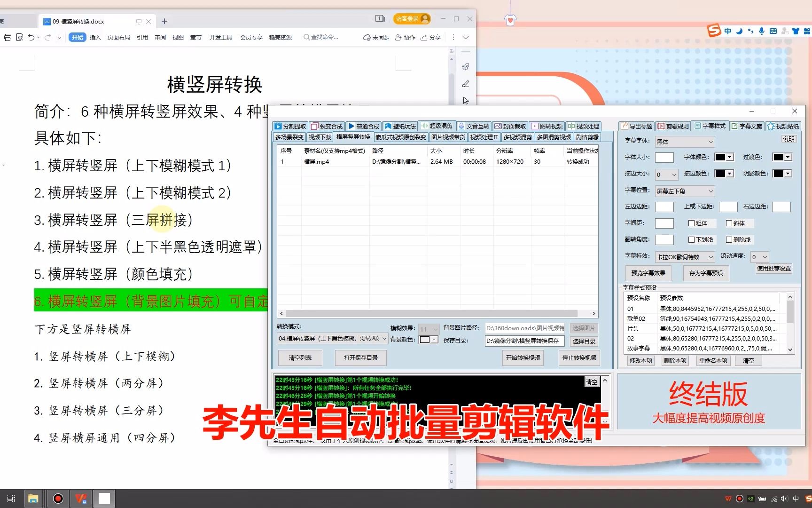Open the 封面截取 tab
Screen dimensions: 812x508
point(510,126)
